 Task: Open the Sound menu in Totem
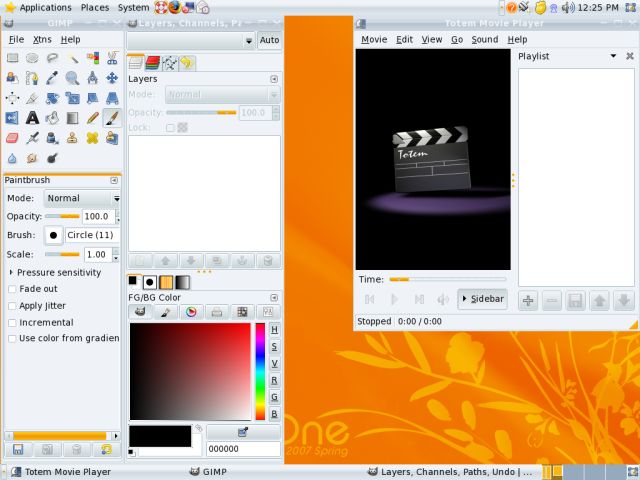click(x=485, y=40)
